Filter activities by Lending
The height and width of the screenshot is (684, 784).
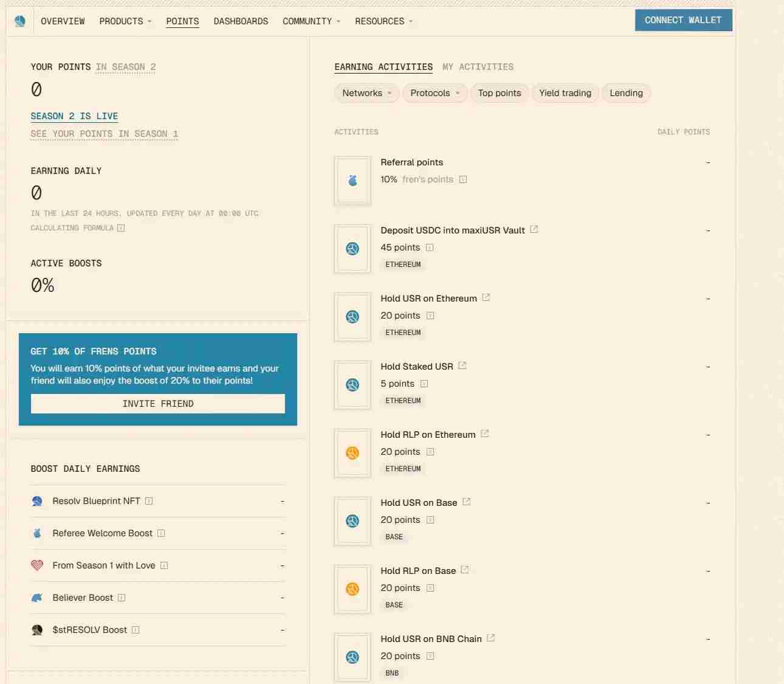point(626,93)
